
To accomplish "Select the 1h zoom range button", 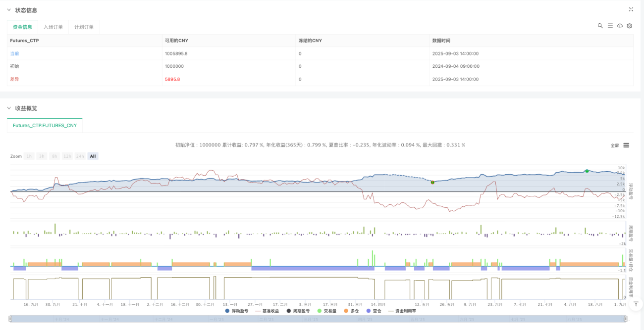I will click(30, 156).
